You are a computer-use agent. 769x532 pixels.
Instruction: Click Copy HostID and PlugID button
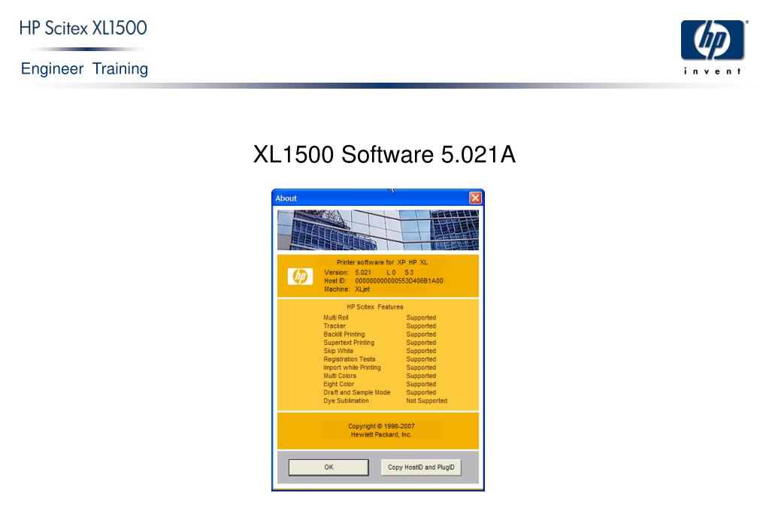tap(421, 467)
